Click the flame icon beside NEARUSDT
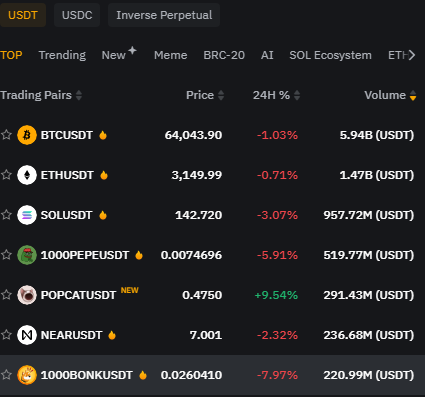This screenshot has width=425, height=397. (x=112, y=335)
